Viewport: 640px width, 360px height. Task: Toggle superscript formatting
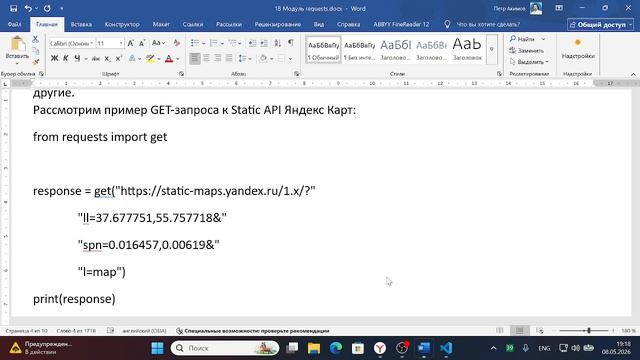[119, 59]
